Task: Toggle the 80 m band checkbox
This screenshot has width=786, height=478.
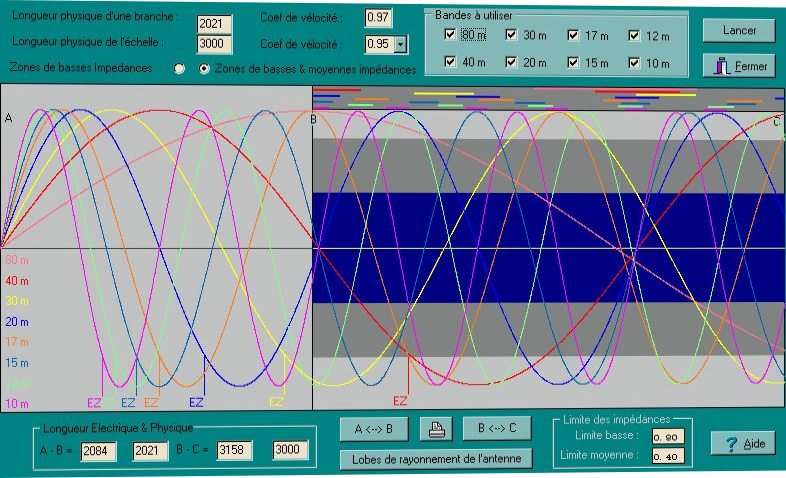Action: pyautogui.click(x=450, y=35)
